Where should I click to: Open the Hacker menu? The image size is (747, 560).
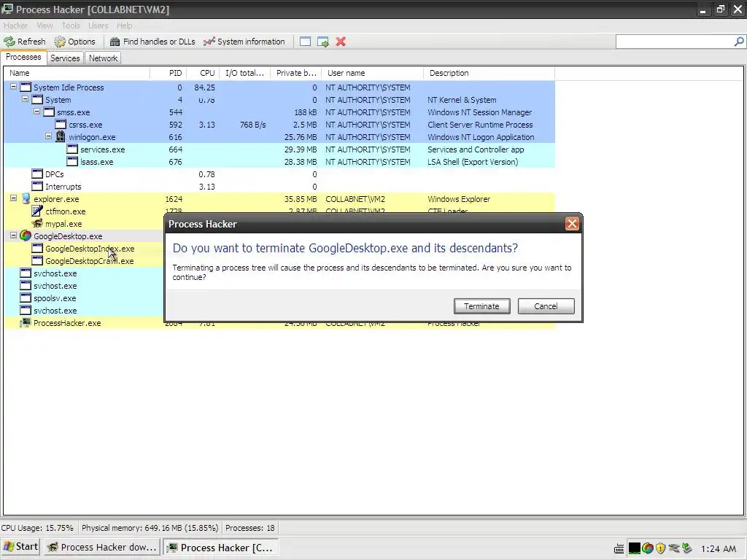coord(16,26)
